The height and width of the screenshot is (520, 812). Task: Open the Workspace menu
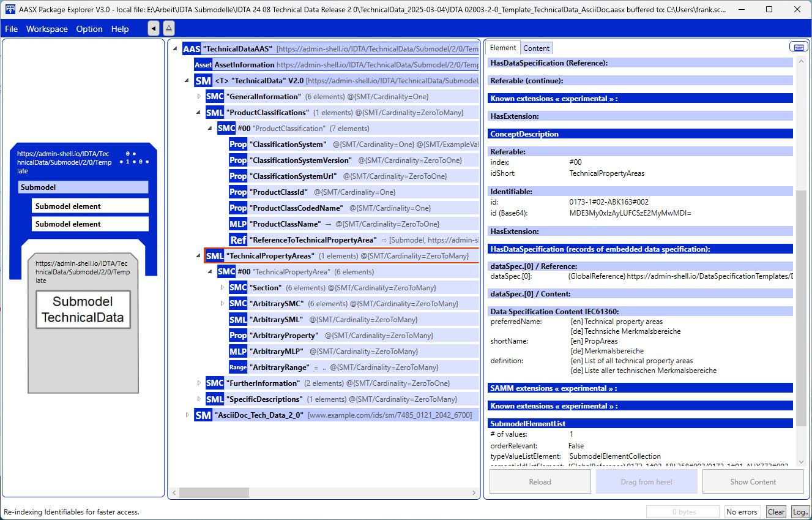point(47,29)
